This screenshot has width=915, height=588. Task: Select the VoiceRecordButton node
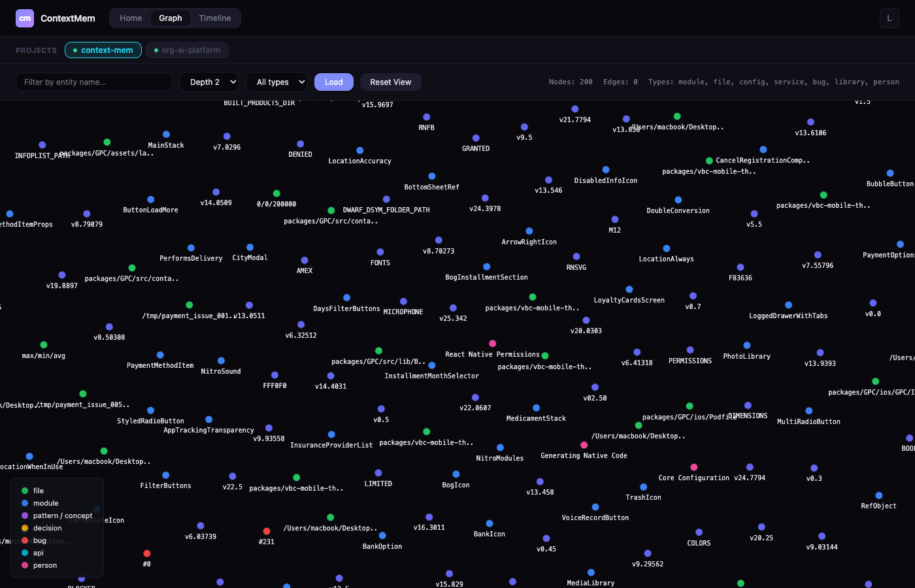click(x=595, y=507)
